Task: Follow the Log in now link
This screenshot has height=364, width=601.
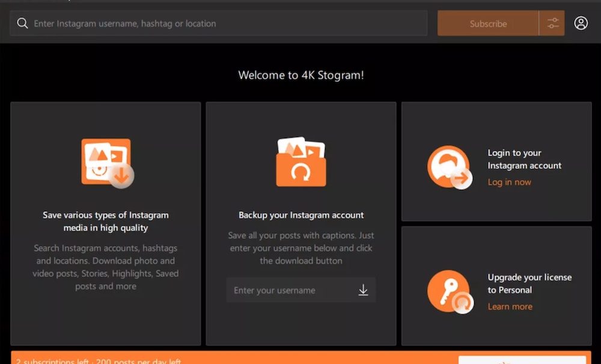Action: 509,182
